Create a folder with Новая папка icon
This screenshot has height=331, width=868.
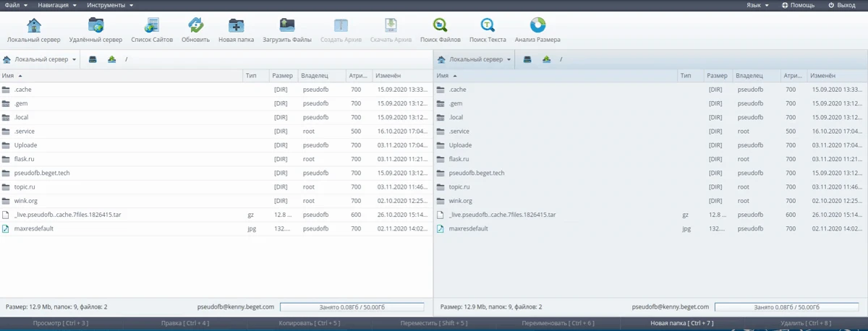(236, 26)
